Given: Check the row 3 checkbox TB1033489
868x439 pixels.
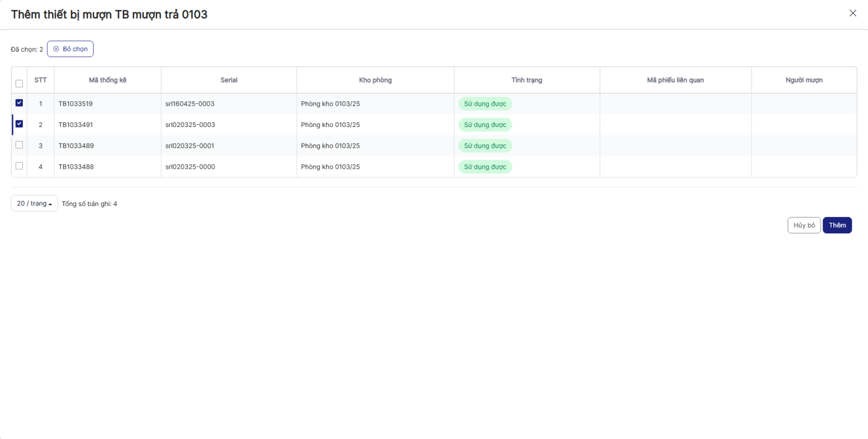Looking at the screenshot, I should (19, 145).
